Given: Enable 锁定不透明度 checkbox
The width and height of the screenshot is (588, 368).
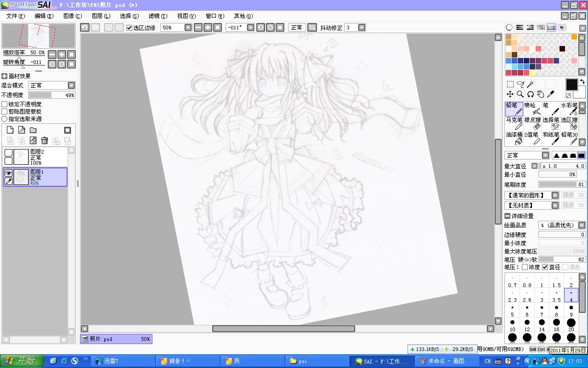Looking at the screenshot, I should [5, 104].
